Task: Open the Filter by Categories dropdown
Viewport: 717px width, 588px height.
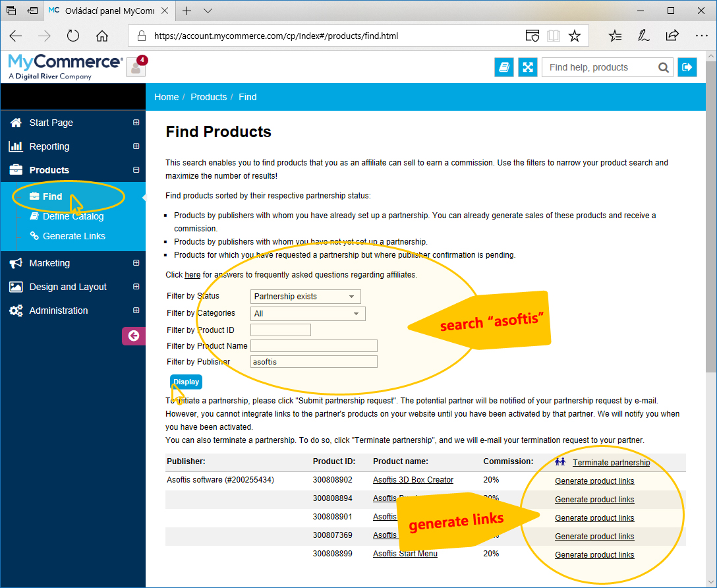Action: 308,314
